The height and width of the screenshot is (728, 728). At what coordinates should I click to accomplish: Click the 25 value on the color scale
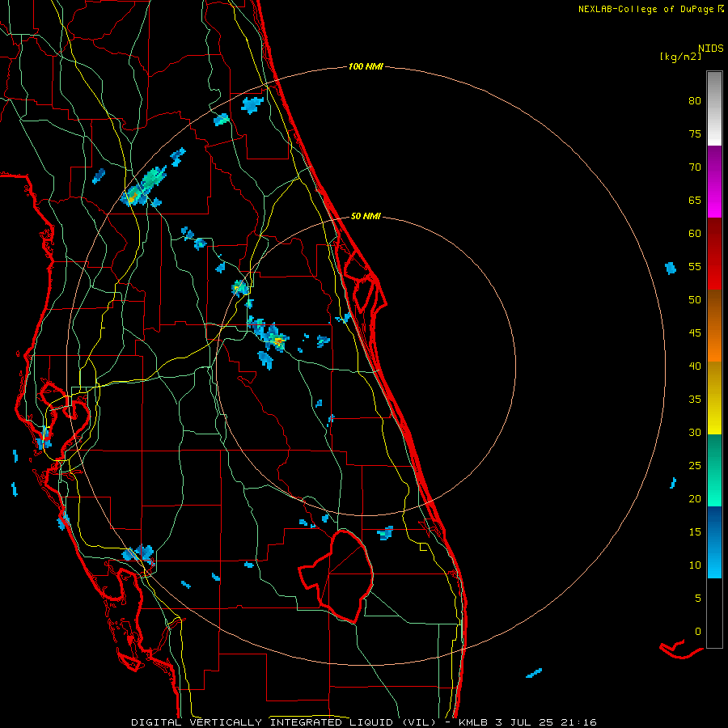tap(695, 466)
